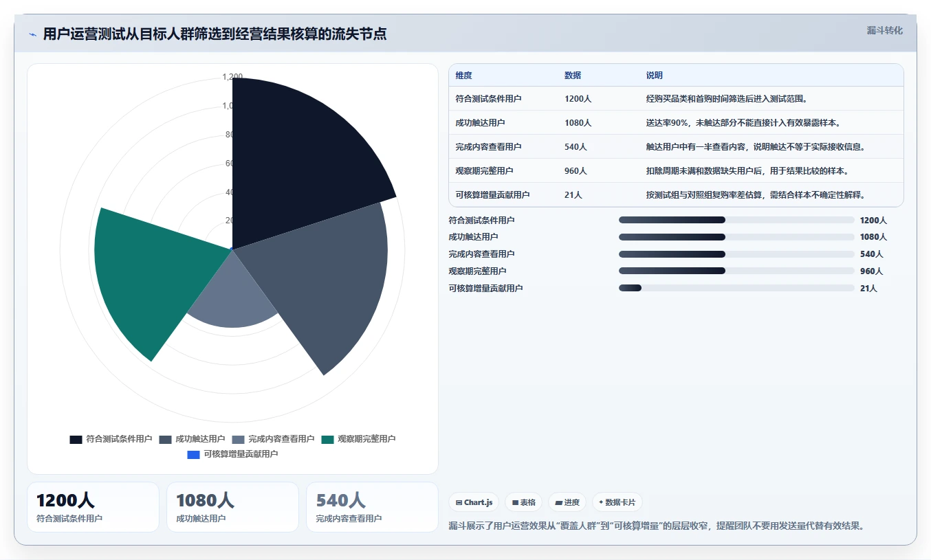Screen dimensions: 931x560
Task: Click the short progress bar for 可核算增量贡献用户
Action: coord(736,288)
